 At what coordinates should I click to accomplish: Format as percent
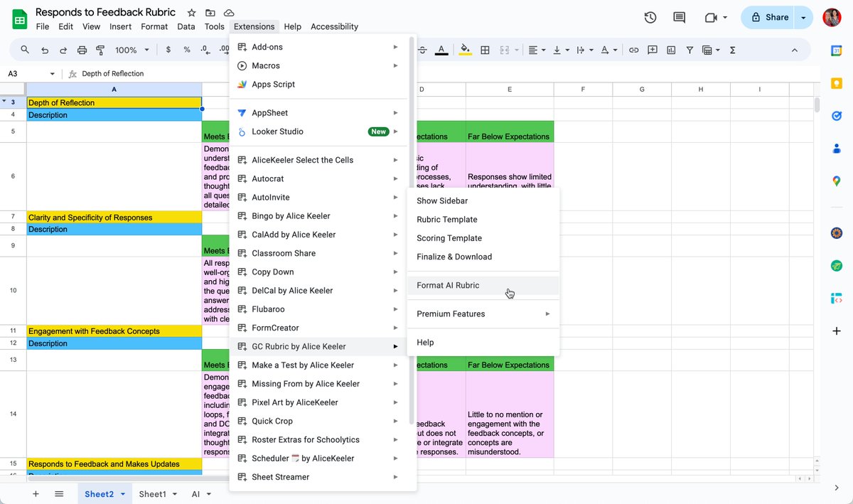[187, 50]
